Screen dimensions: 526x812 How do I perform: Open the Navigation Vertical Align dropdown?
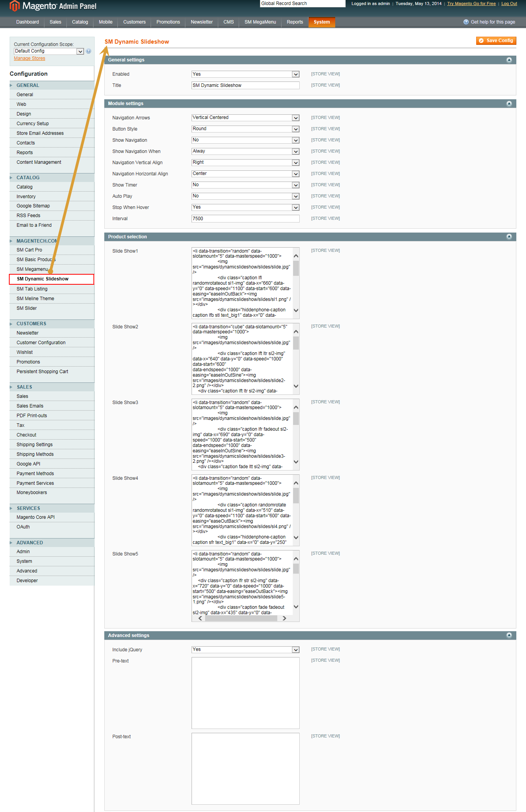pos(245,163)
